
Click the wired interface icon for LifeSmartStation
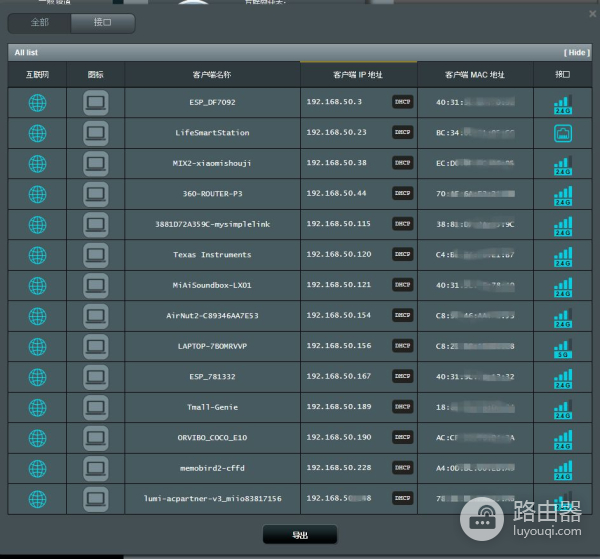562,133
